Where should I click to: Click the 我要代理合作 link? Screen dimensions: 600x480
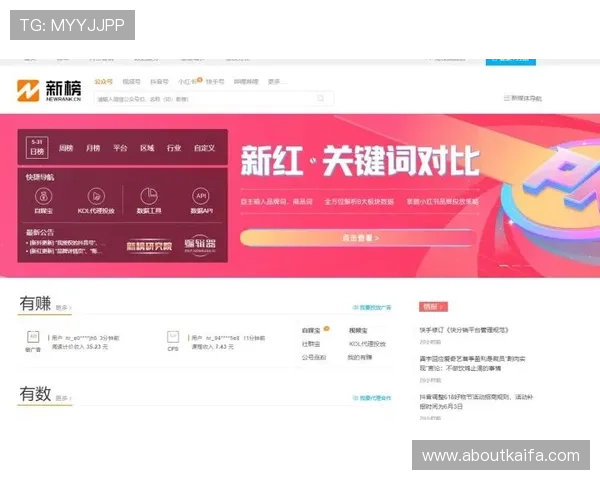(372, 398)
